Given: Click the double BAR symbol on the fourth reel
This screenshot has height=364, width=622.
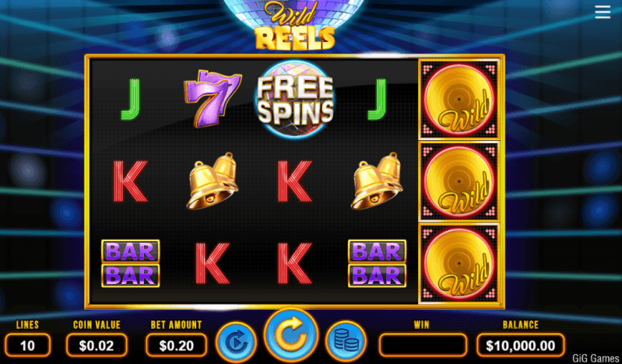Looking at the screenshot, I should [x=377, y=264].
